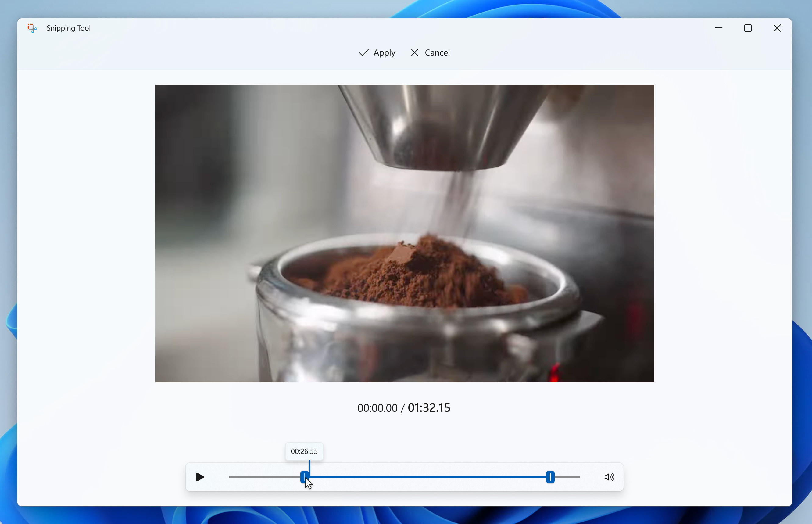
Task: Toggle the cancel to discard changes
Action: [430, 53]
